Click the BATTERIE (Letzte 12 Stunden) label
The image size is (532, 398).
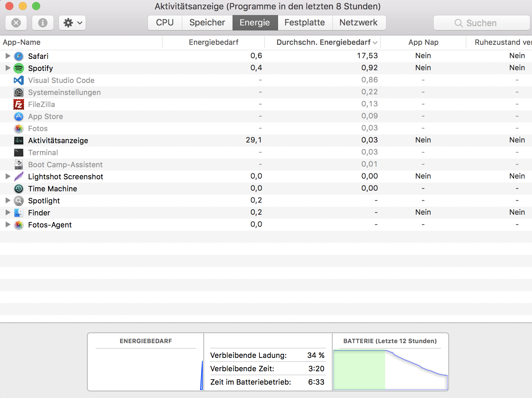(390, 341)
